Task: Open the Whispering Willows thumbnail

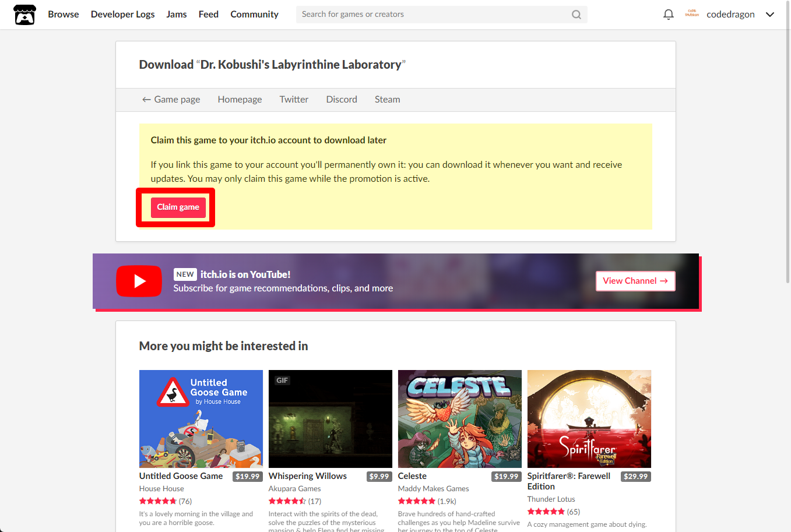Action: coord(331,419)
